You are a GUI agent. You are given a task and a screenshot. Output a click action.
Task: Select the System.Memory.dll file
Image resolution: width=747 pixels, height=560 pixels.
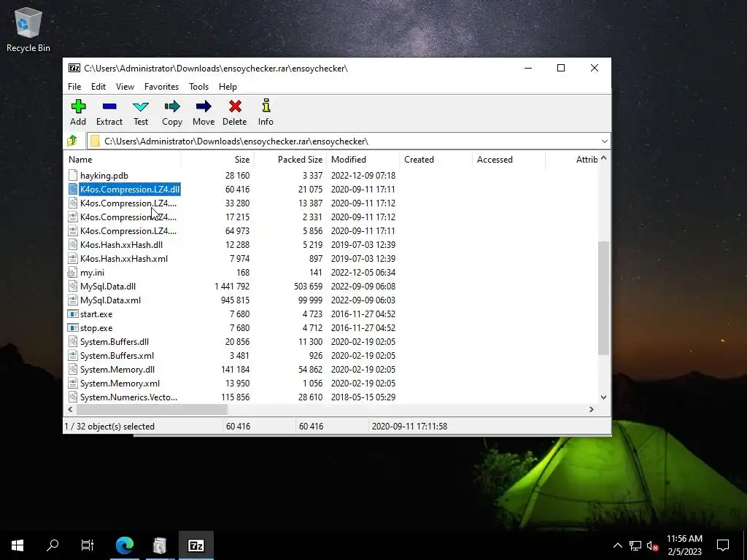117,369
